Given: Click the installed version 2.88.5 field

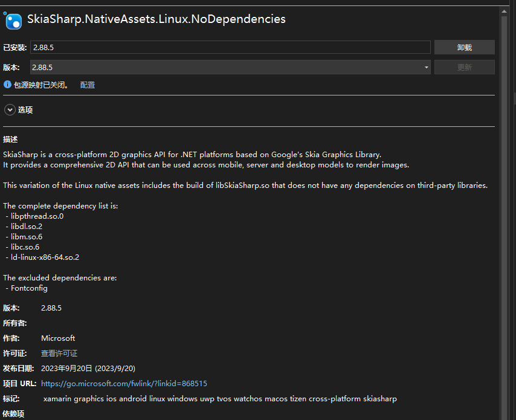Looking at the screenshot, I should [230, 47].
